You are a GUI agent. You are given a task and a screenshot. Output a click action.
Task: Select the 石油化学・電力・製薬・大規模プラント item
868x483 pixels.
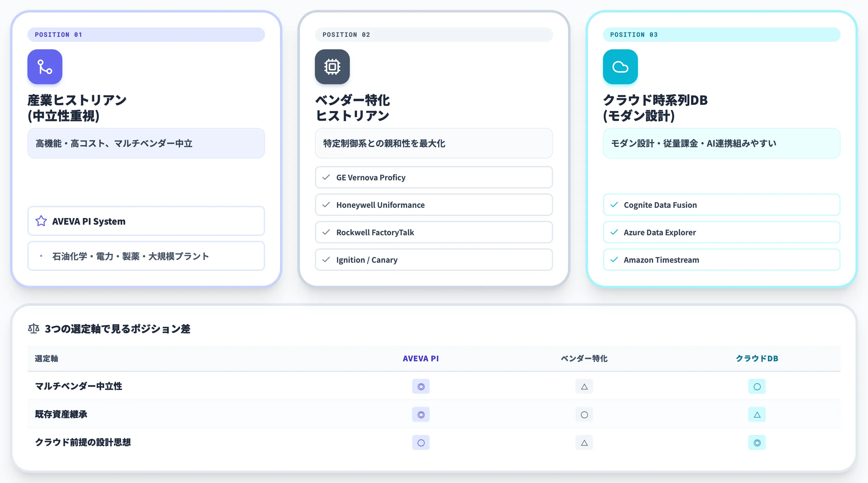click(x=146, y=256)
